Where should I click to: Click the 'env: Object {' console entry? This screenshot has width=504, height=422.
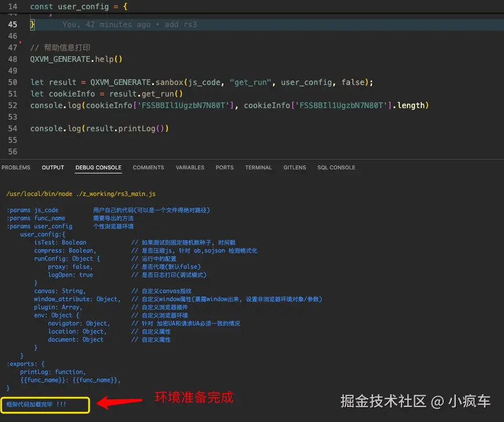pyautogui.click(x=57, y=315)
